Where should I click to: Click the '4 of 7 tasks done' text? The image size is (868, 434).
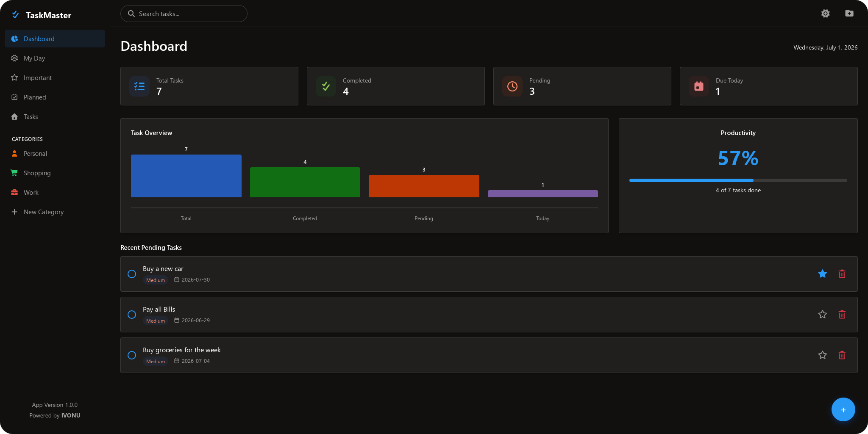[x=738, y=190]
